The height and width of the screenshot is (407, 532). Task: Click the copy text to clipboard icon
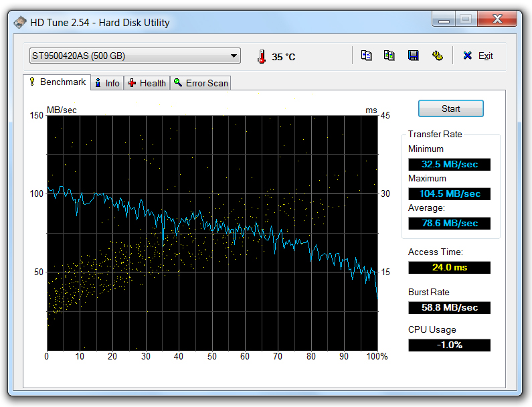coord(366,56)
